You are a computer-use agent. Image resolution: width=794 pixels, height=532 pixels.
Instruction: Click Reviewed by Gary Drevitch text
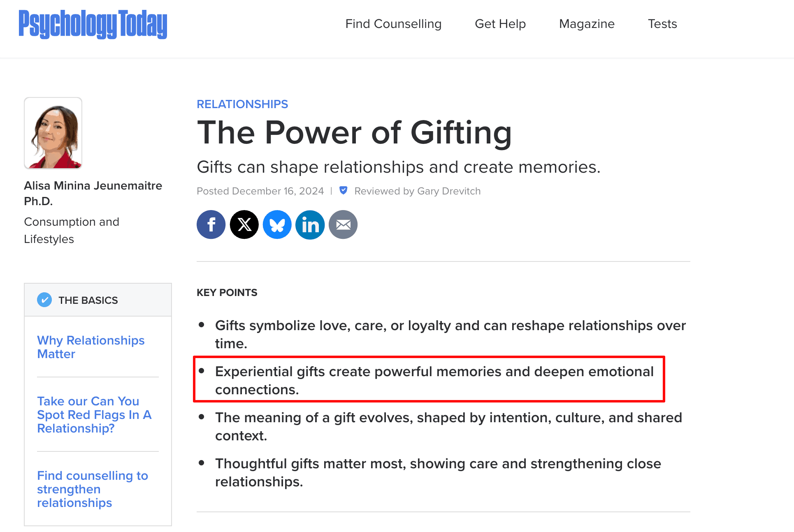[417, 191]
